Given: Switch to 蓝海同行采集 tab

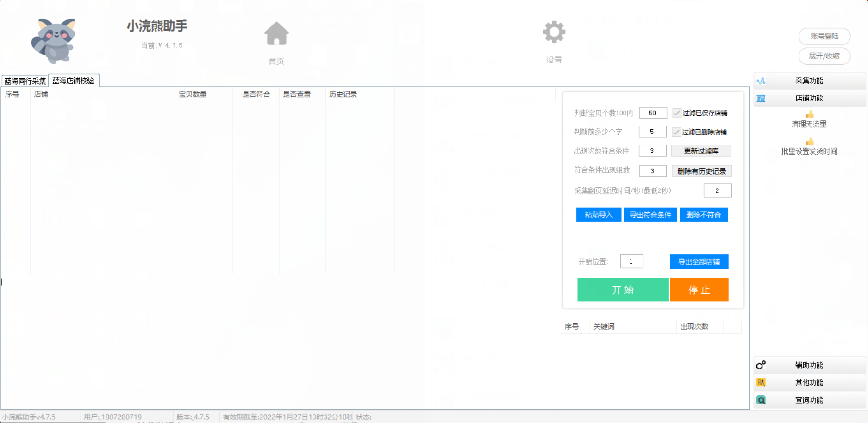Looking at the screenshot, I should (x=25, y=81).
